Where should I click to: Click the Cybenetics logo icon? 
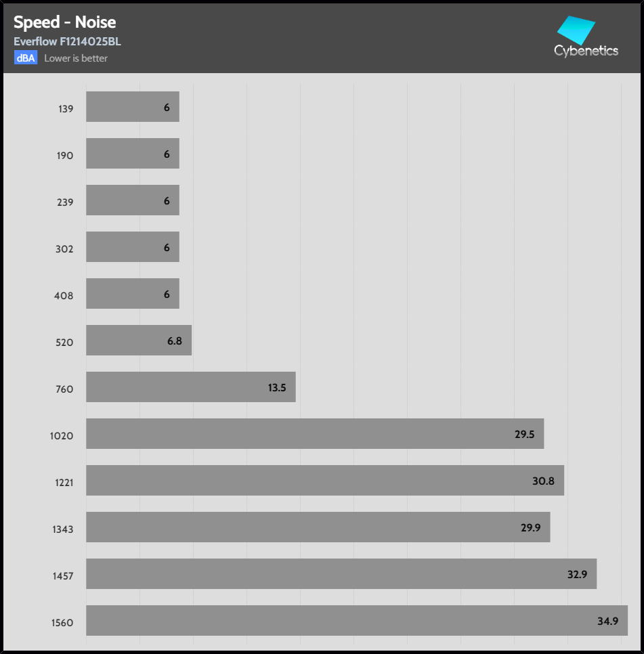(x=576, y=30)
